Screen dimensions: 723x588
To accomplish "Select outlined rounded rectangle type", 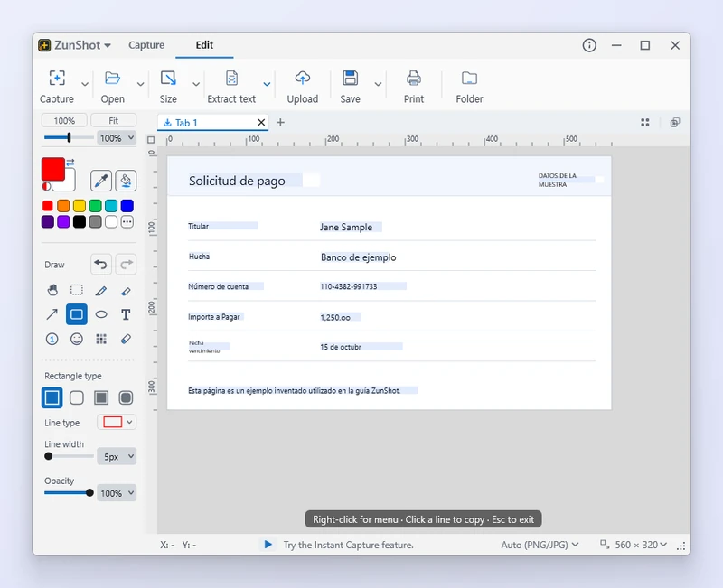I will [x=77, y=397].
